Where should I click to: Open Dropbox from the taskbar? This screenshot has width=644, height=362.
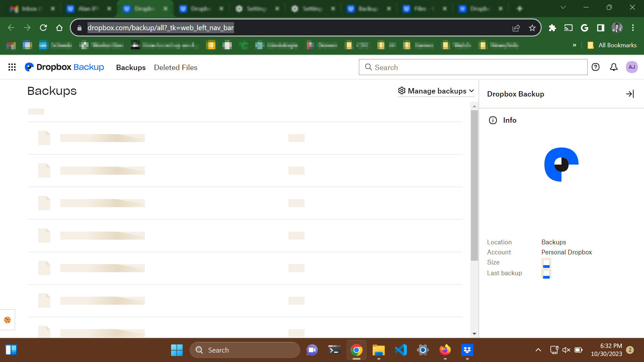point(468,350)
